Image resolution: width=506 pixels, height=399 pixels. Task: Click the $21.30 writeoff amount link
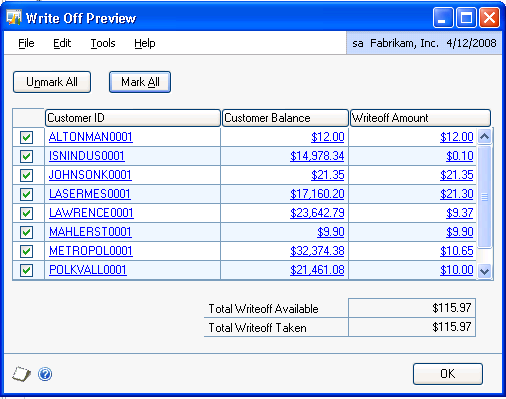click(x=457, y=194)
